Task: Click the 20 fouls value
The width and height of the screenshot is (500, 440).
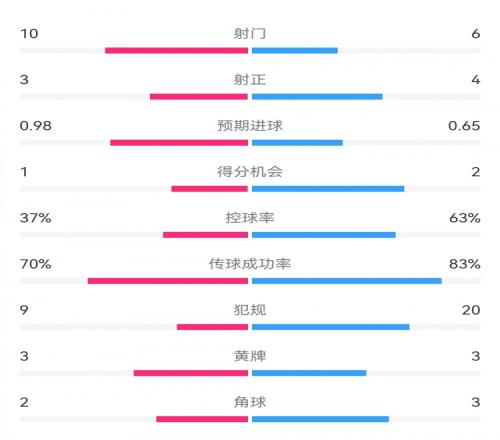Action: (471, 310)
